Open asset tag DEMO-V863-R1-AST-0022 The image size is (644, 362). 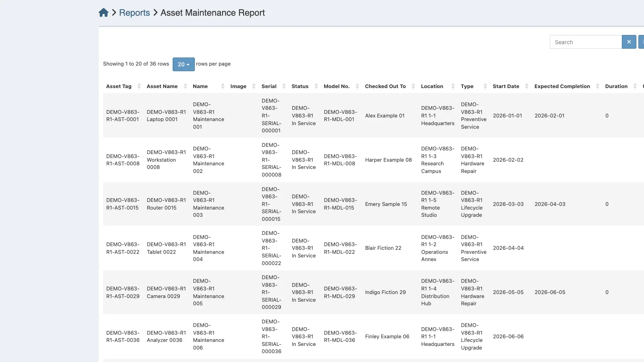pyautogui.click(x=123, y=248)
